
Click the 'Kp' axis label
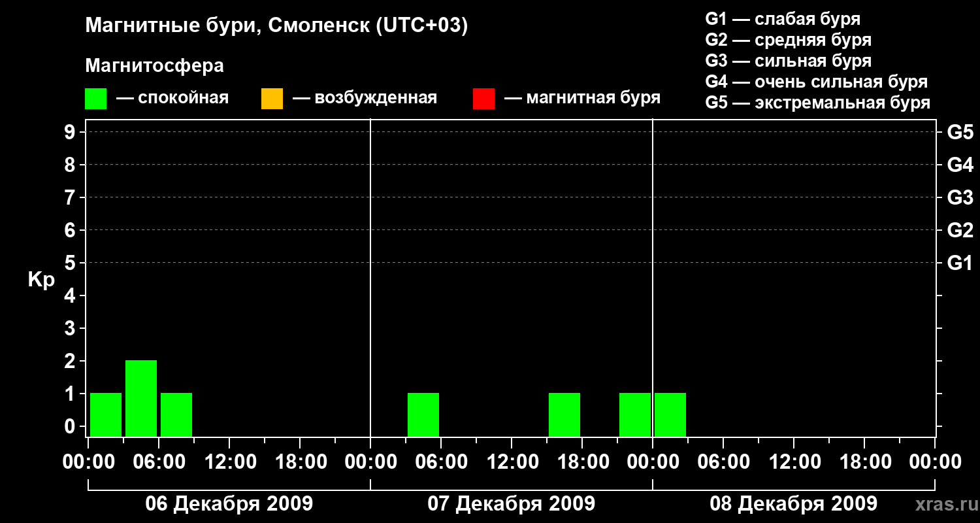tap(41, 280)
